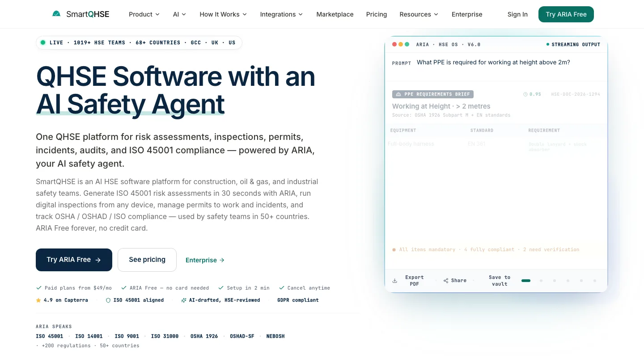Expand the Product menu
The width and height of the screenshot is (644, 362).
144,14
